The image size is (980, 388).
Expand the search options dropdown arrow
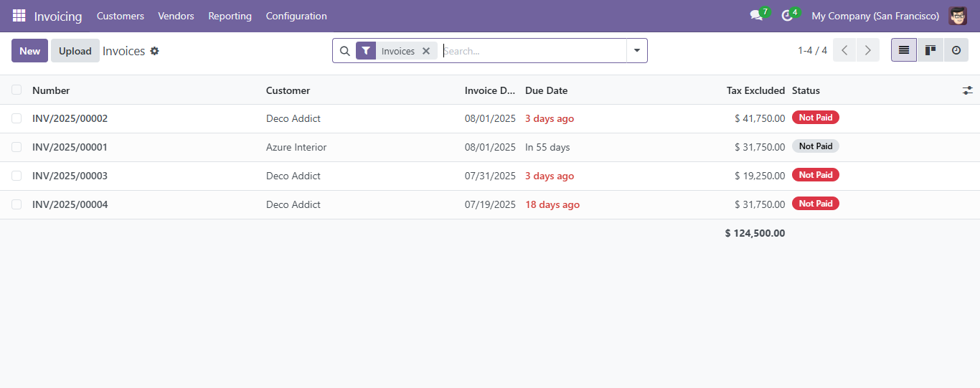coord(637,51)
